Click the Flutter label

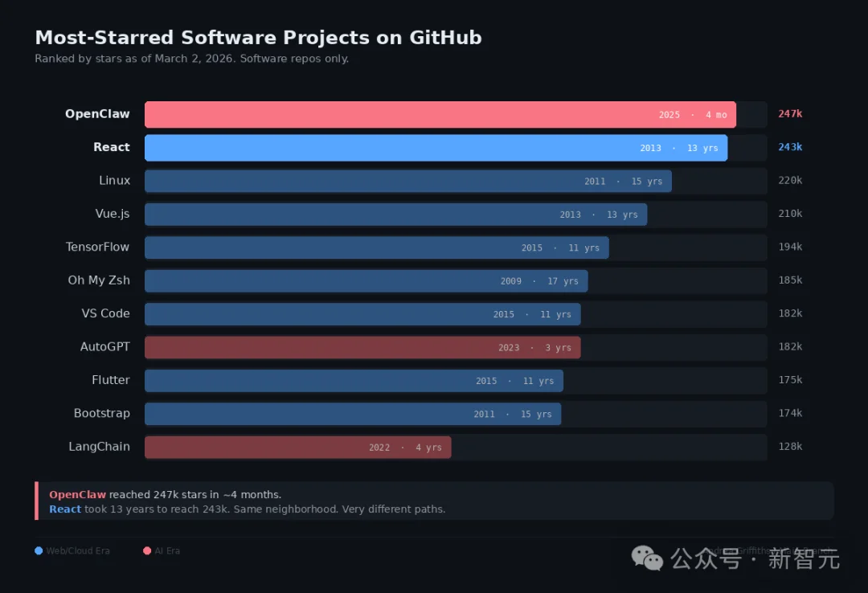110,380
